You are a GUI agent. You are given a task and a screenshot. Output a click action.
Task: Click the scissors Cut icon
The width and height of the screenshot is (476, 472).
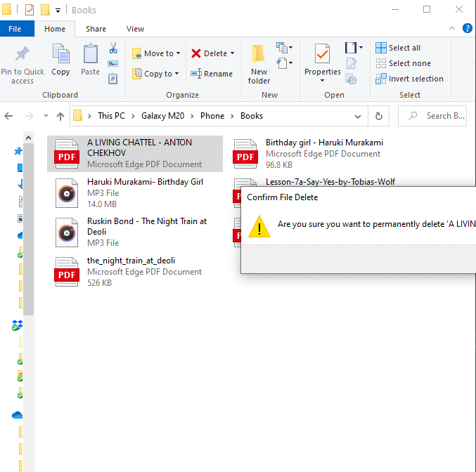[112, 48]
